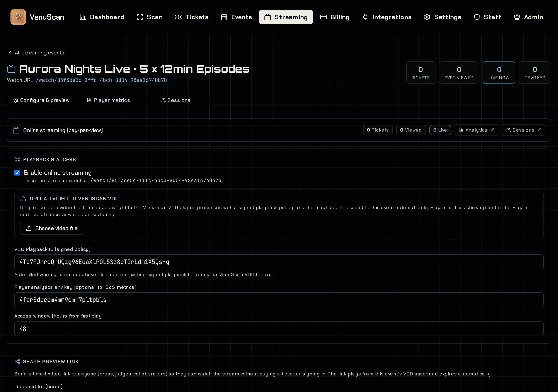
Task: Click the Staff shield icon
Action: coord(476,17)
